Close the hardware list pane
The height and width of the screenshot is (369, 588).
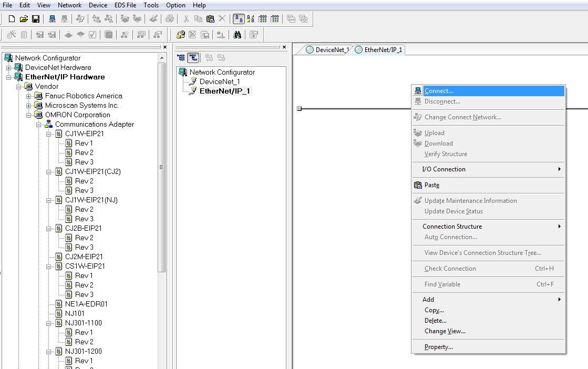(x=164, y=47)
